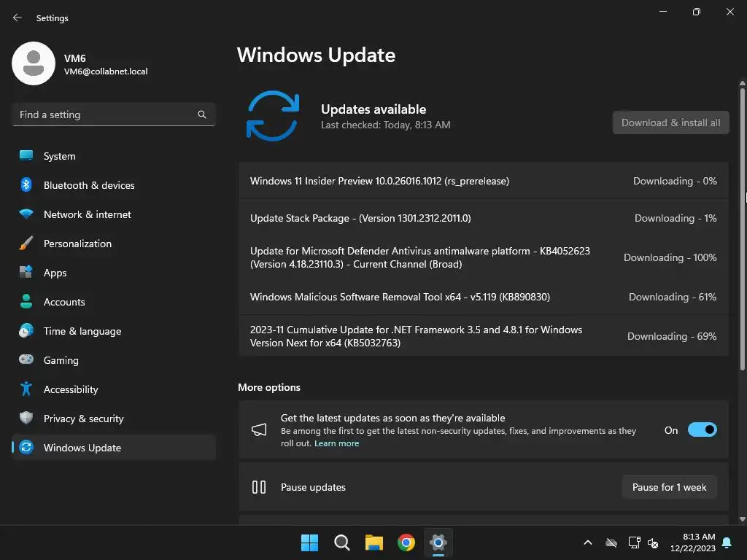Click Downloading - 69% status text

click(672, 337)
